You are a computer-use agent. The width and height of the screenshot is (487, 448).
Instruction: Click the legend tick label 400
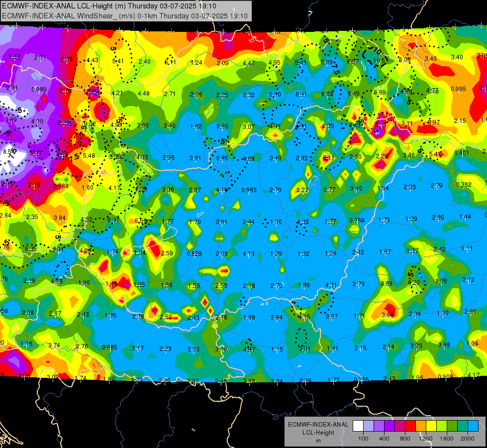(x=384, y=439)
